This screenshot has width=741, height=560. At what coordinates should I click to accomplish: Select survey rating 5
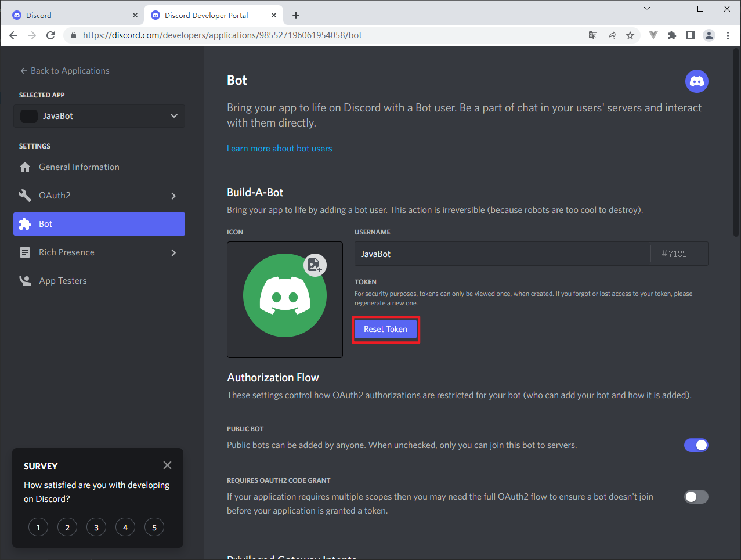(154, 528)
